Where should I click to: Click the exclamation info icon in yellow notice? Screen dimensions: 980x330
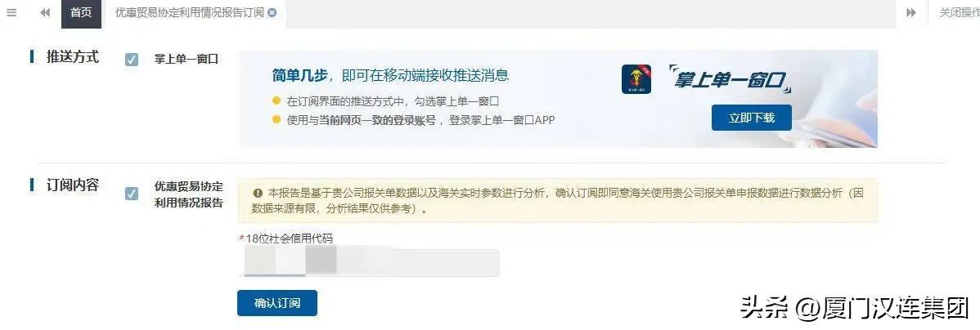pyautogui.click(x=258, y=194)
